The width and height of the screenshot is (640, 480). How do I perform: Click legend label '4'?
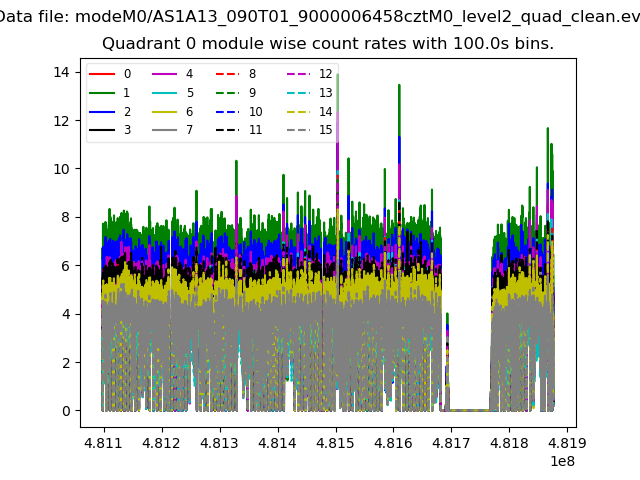(189, 74)
